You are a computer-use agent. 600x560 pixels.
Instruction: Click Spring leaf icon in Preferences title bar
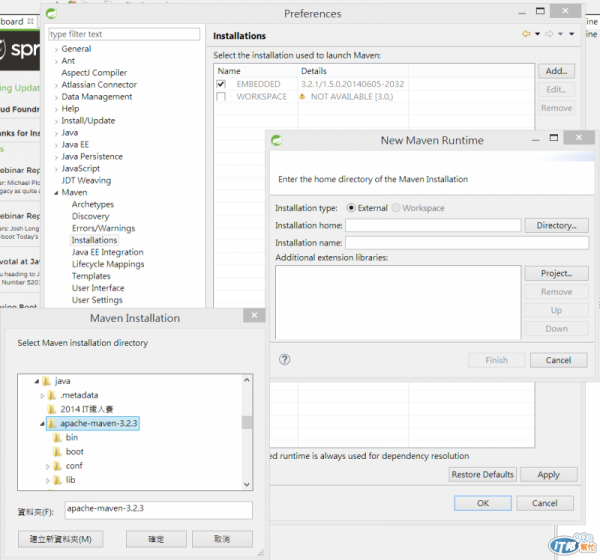51,14
